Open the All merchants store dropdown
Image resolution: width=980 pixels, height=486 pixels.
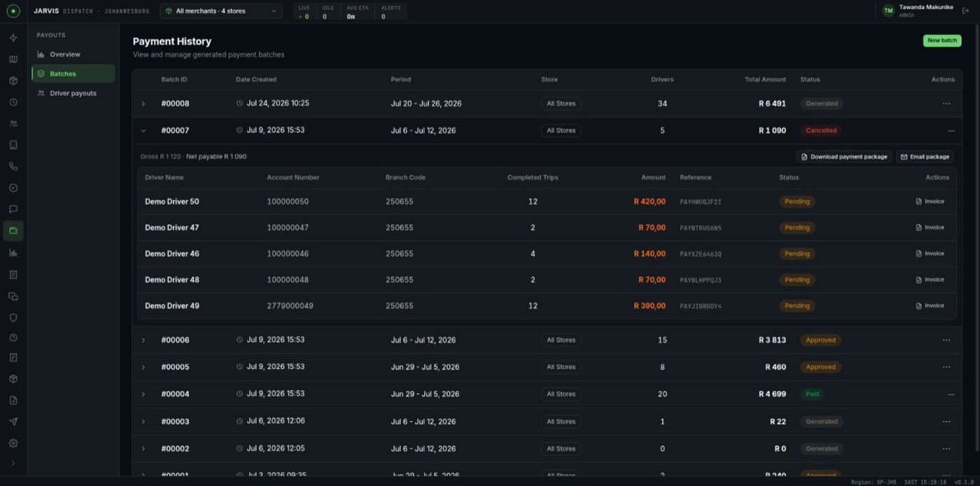click(221, 11)
